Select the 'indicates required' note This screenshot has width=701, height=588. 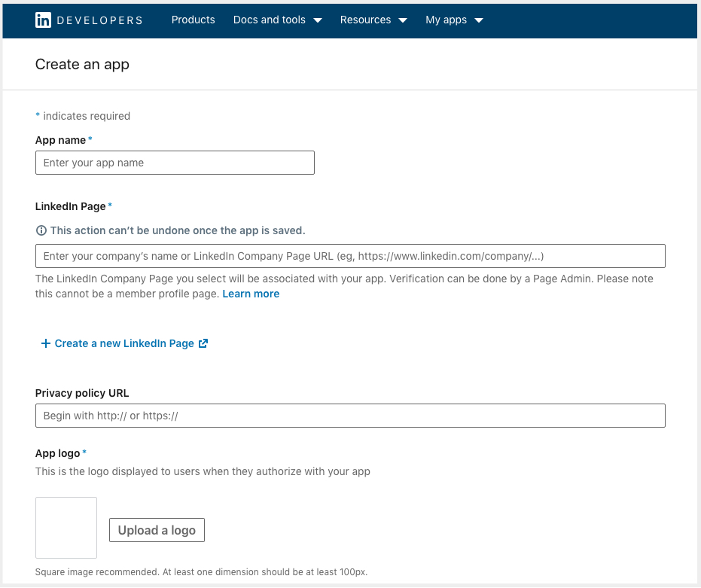click(x=87, y=116)
